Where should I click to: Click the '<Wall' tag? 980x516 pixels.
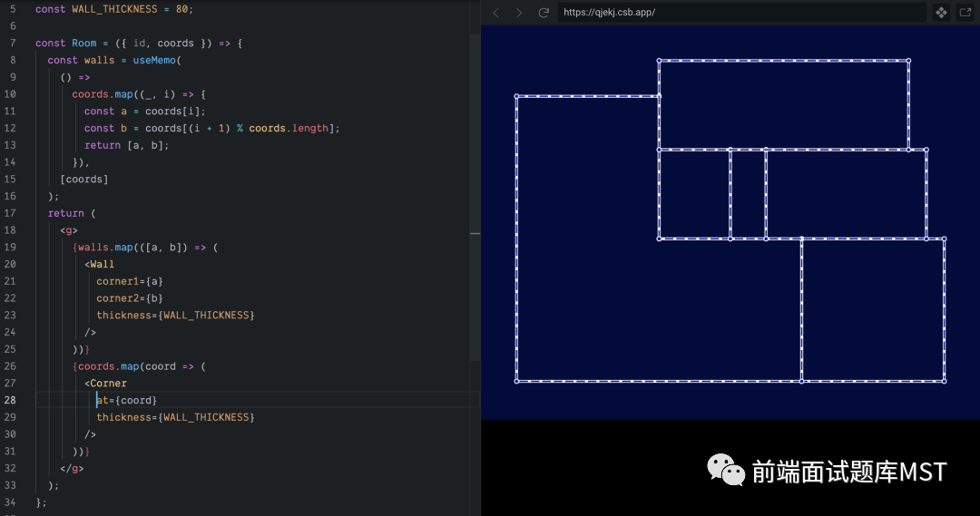point(100,264)
